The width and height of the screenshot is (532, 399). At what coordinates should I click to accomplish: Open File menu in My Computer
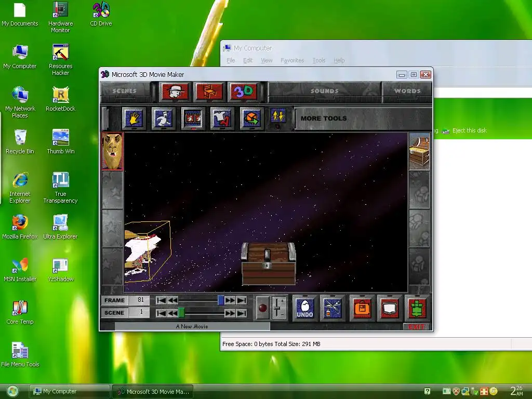pos(231,60)
